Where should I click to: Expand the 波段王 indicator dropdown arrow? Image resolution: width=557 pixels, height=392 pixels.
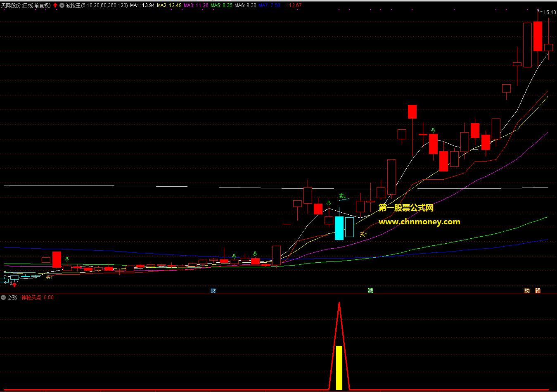(62, 5)
